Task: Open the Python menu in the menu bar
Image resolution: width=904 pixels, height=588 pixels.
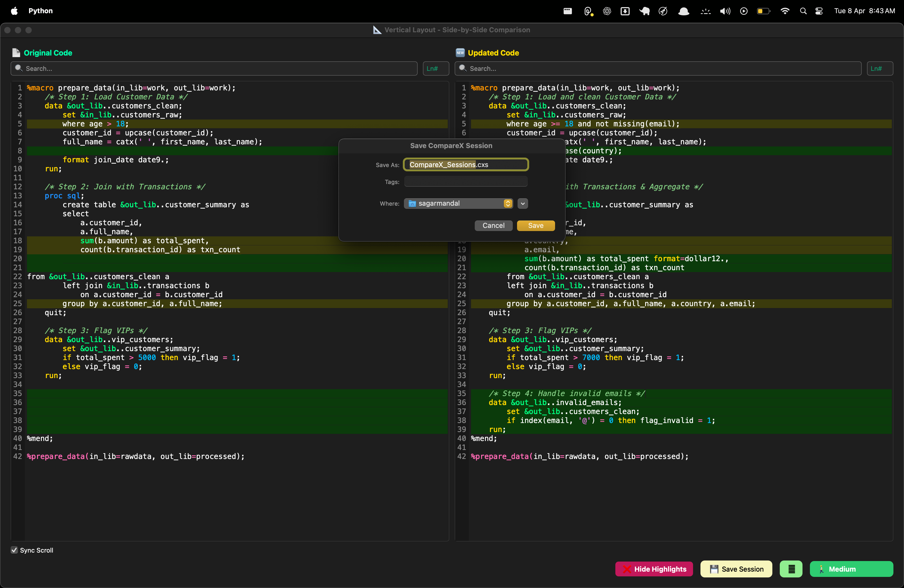Action: click(x=40, y=11)
